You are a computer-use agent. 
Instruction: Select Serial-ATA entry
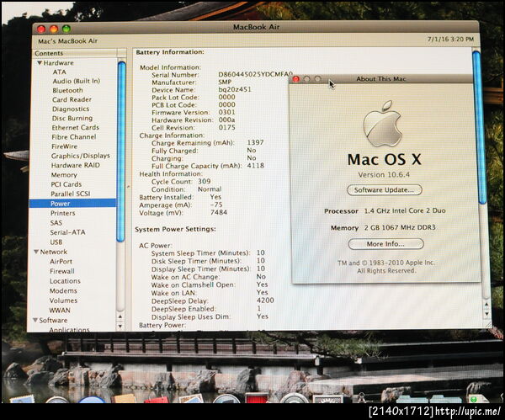point(67,232)
